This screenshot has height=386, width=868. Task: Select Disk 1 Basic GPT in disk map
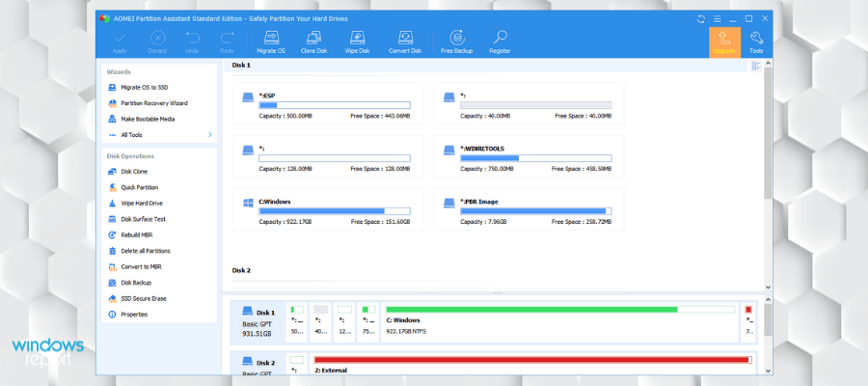(258, 322)
